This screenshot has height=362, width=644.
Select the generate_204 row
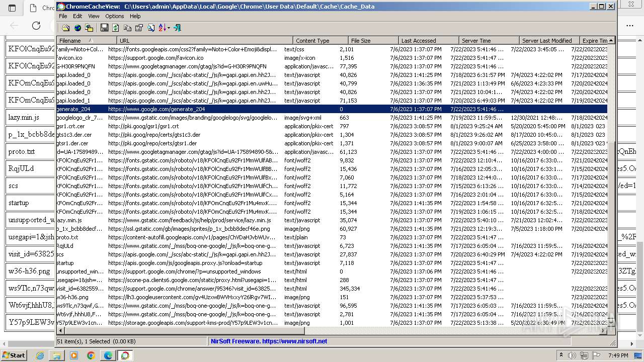pos(332,109)
